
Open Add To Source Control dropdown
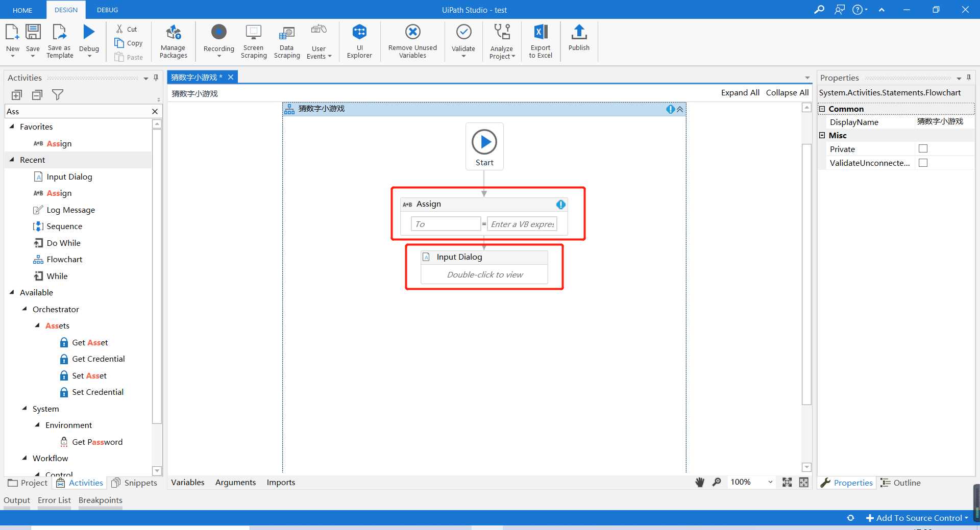pos(917,518)
